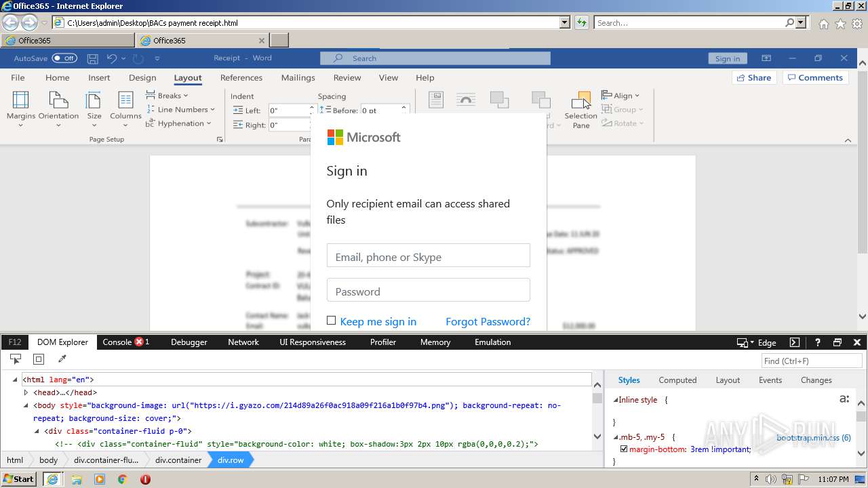Switch to the Mailings tab

tap(298, 78)
